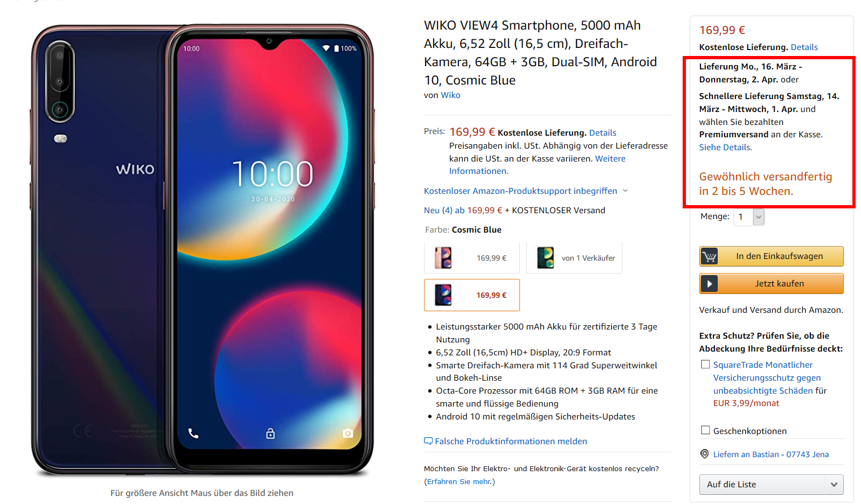Click the shopping cart icon on Einkaufswagen button
Screen dimensions: 861x504
pyautogui.click(x=709, y=256)
